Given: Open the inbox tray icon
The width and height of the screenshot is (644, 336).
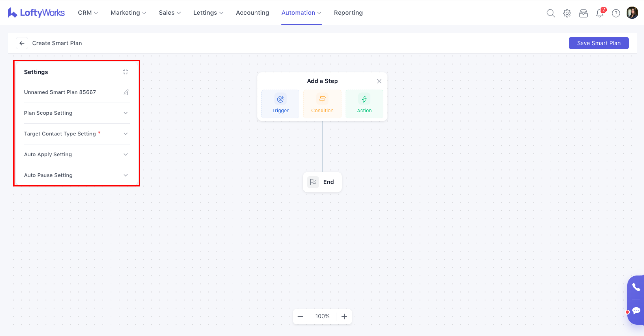Looking at the screenshot, I should [583, 13].
